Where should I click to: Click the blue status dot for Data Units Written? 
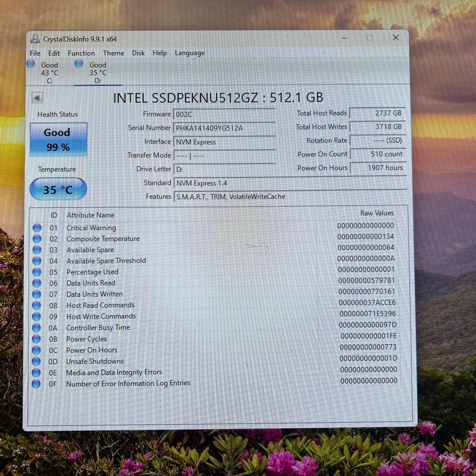coord(37,294)
